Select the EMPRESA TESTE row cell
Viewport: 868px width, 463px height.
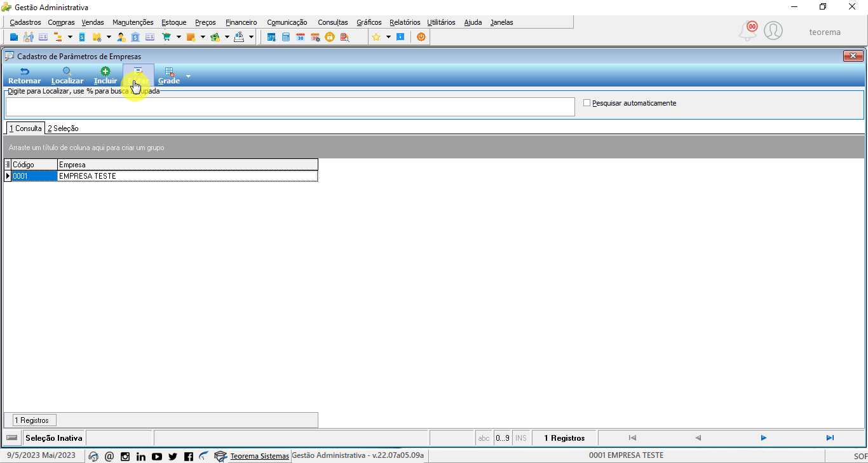point(187,176)
